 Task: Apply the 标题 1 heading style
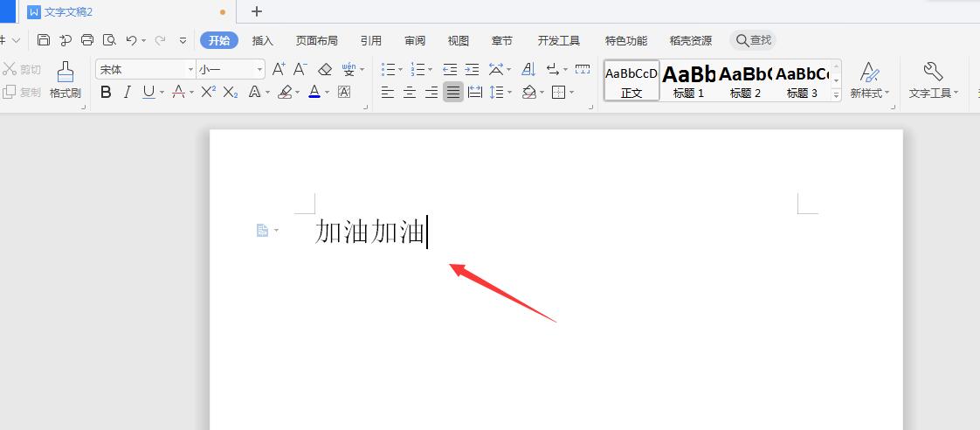[x=689, y=80]
